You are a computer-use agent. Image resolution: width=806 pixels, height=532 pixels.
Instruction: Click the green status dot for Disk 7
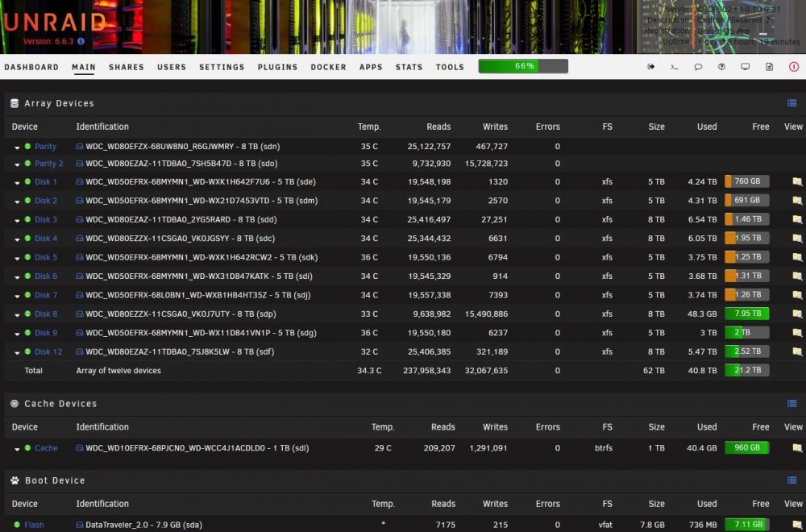27,294
